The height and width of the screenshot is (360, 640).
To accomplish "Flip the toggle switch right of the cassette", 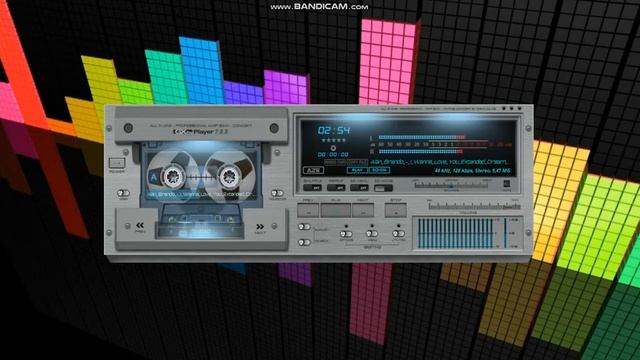I will (x=277, y=193).
